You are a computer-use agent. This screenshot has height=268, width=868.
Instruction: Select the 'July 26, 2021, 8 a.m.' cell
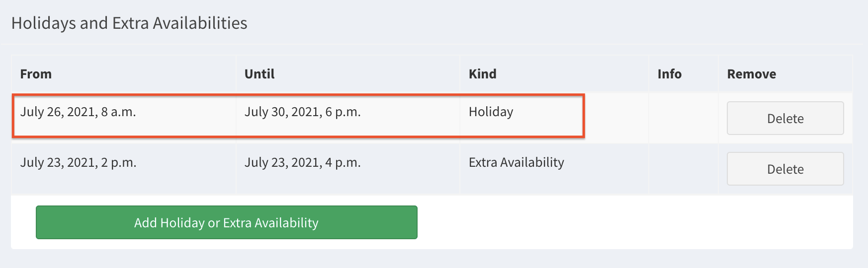tap(78, 112)
